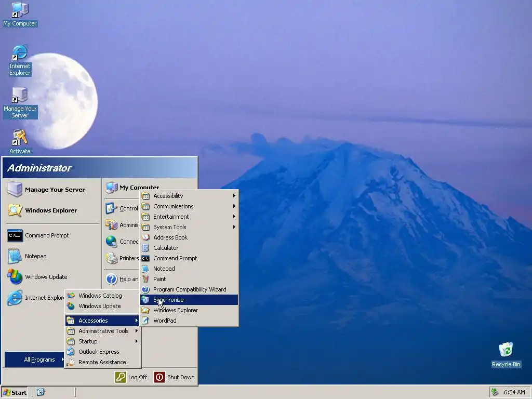The image size is (532, 399).
Task: Open Windows Explorer from Accessories menu
Action: coord(189,310)
